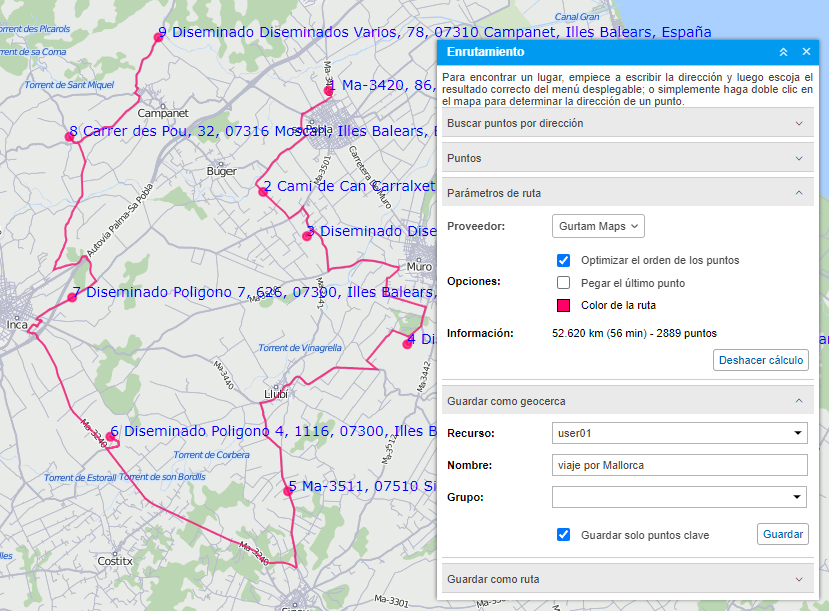
Task: Click the Llubí town label on map
Action: coord(275,394)
